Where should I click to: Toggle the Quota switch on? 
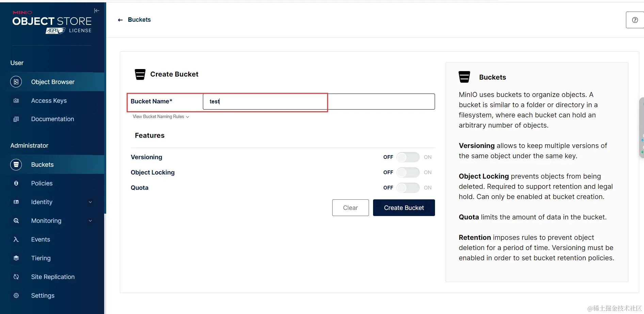(x=408, y=188)
